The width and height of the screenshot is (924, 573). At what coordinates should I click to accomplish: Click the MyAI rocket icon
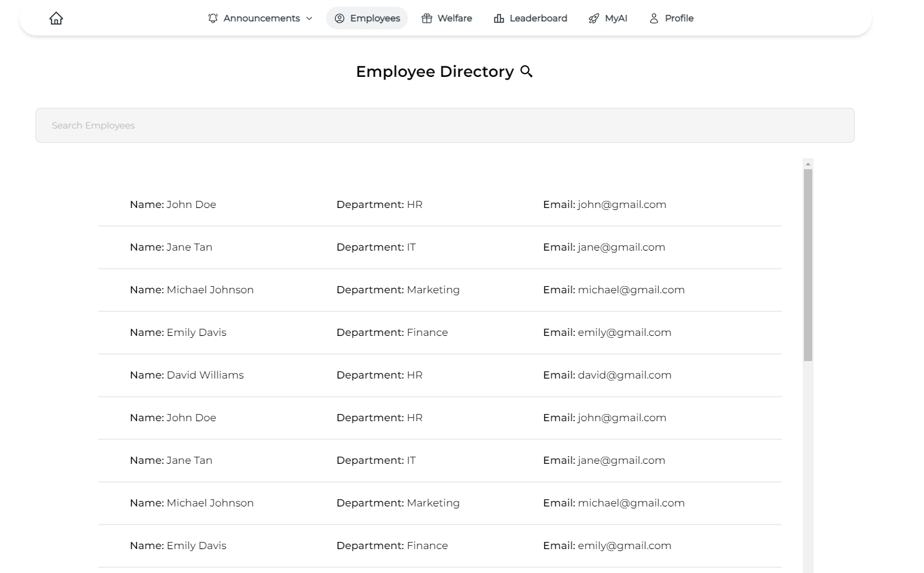[594, 18]
